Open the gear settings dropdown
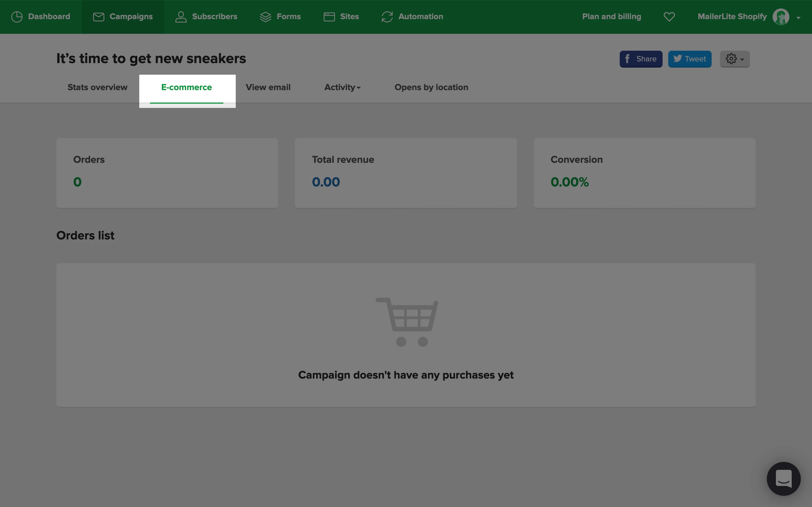This screenshot has height=507, width=812. pyautogui.click(x=734, y=59)
